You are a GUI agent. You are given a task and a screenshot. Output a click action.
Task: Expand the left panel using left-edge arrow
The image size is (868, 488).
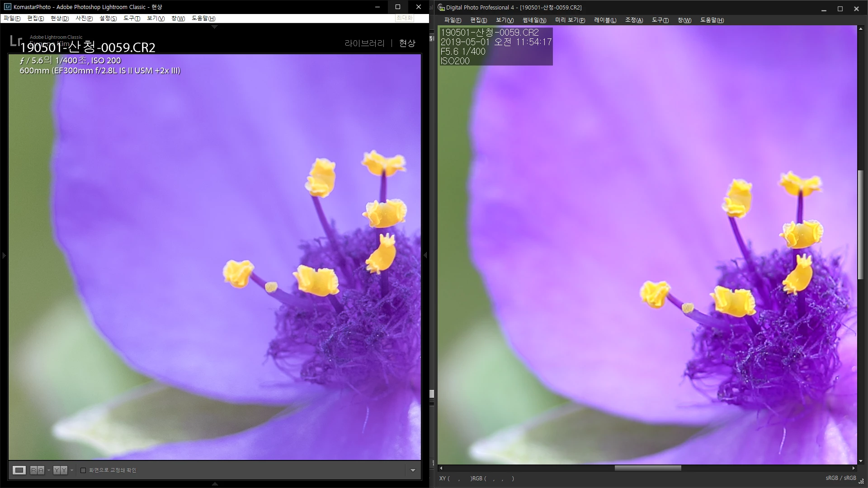point(4,256)
